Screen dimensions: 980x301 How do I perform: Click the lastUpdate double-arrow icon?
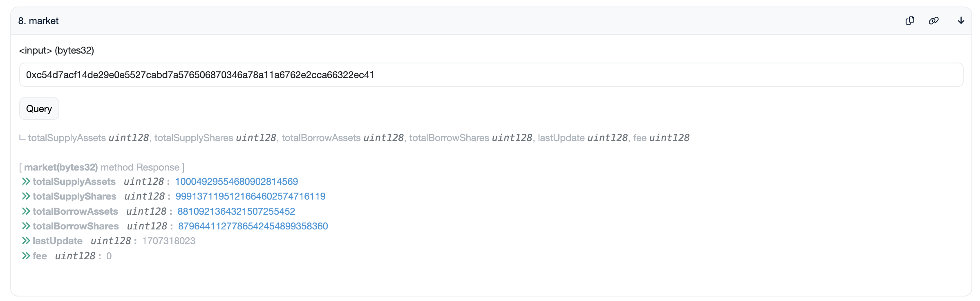(26, 241)
